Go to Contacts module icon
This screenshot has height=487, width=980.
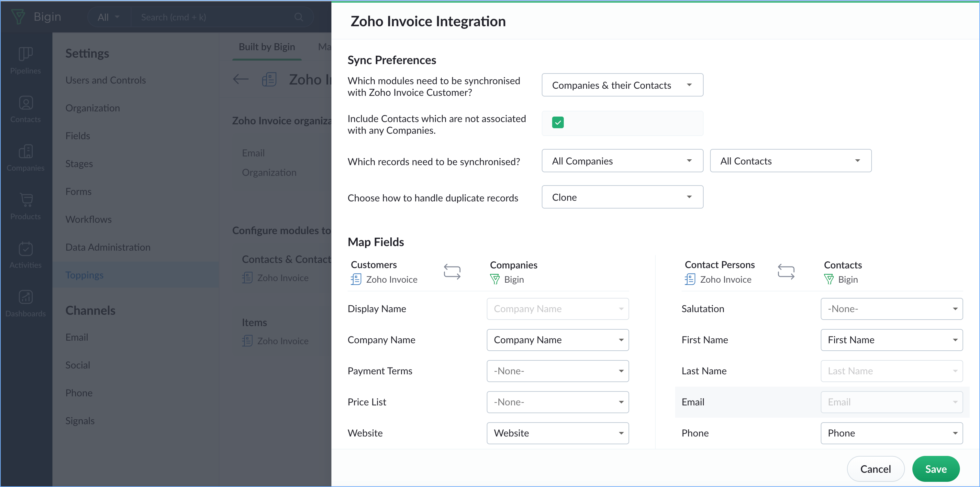pyautogui.click(x=26, y=103)
